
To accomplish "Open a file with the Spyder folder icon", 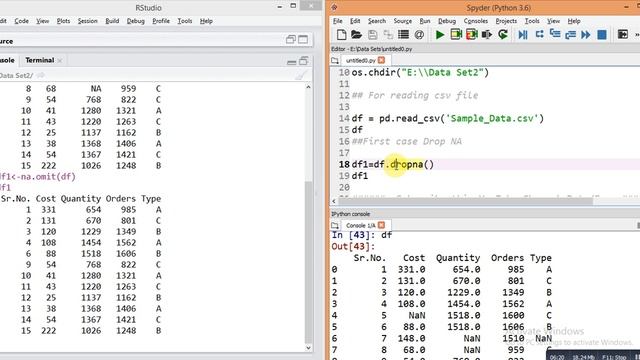I will (x=356, y=35).
